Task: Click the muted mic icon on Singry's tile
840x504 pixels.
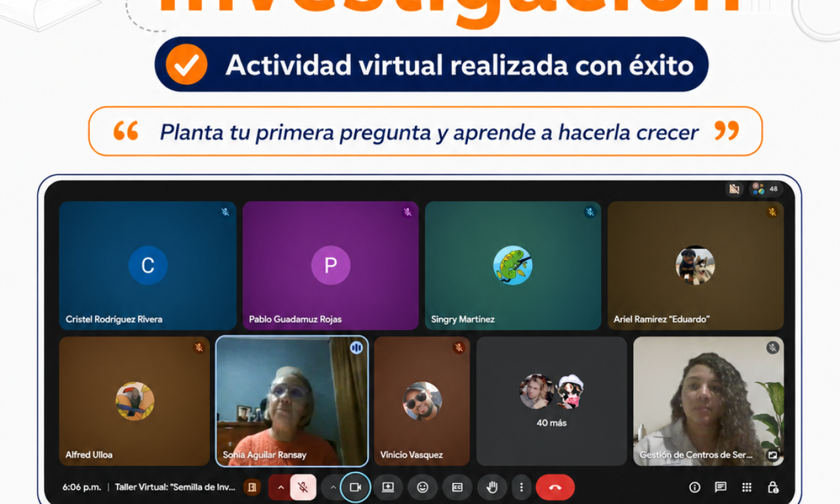Action: [590, 212]
